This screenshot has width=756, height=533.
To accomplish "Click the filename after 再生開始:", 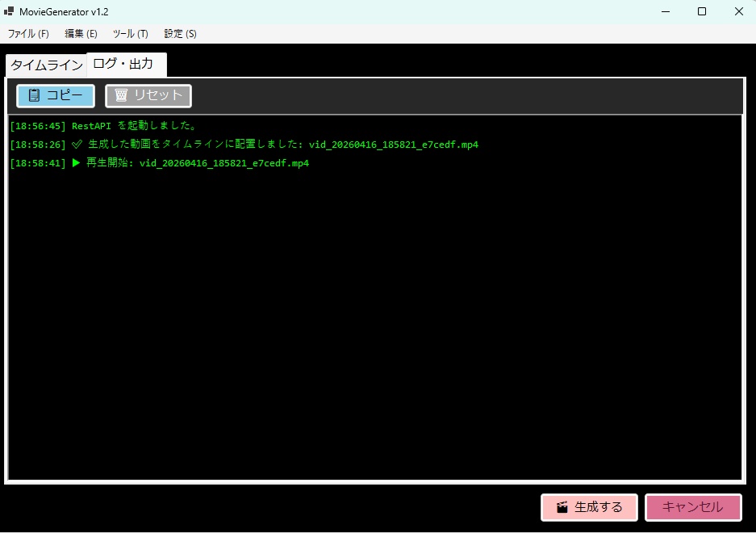I will pos(224,163).
